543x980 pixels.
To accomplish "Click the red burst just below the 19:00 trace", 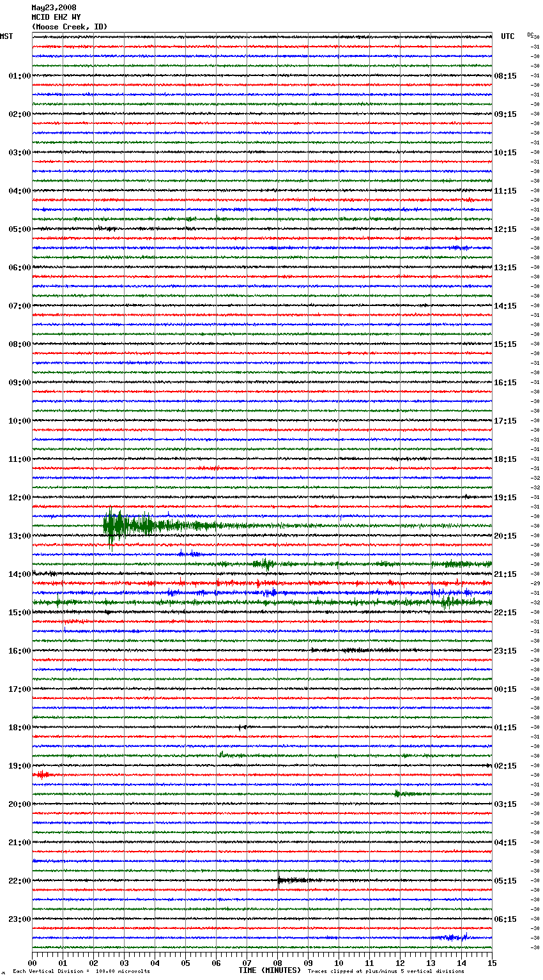I will [42, 774].
